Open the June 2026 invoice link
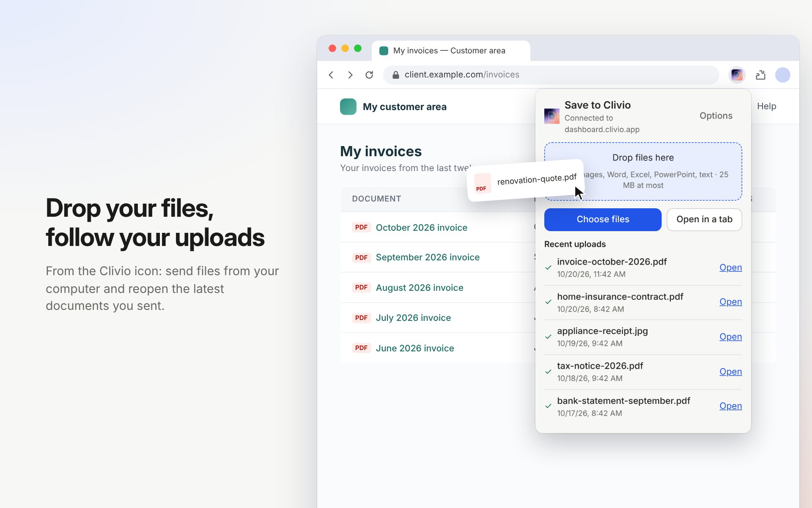The image size is (812, 508). [x=415, y=348]
